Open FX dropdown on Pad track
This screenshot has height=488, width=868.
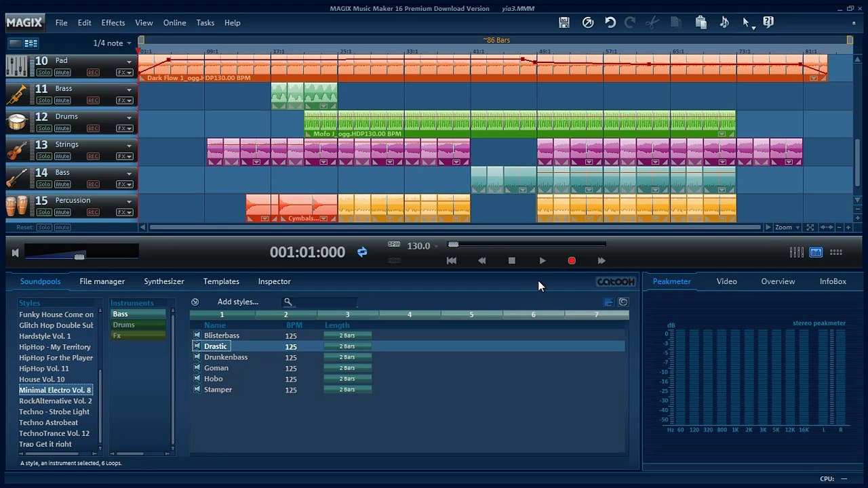125,73
